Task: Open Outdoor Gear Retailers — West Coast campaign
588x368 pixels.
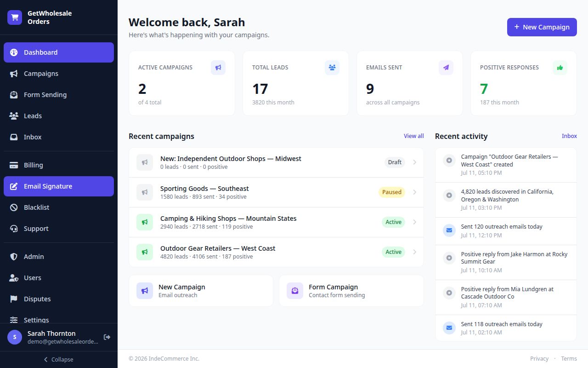Action: pos(276,252)
